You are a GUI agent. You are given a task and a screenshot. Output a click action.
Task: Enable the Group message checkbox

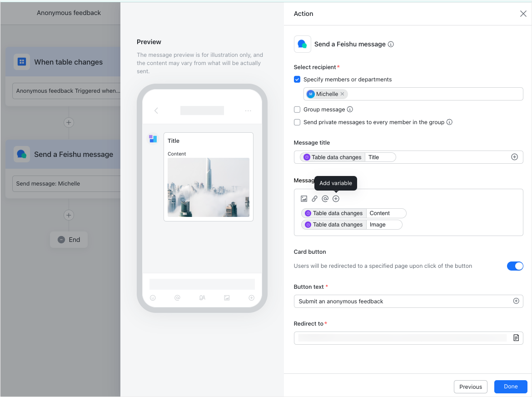297,110
